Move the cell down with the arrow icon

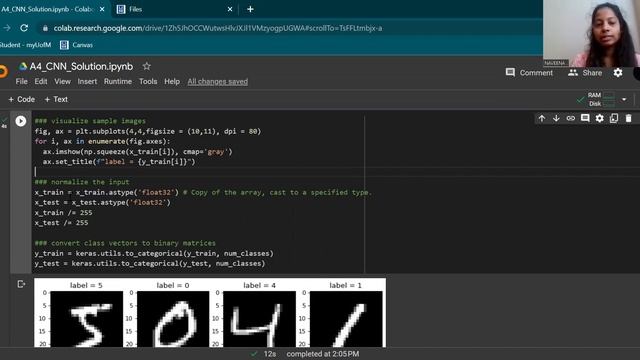556,118
